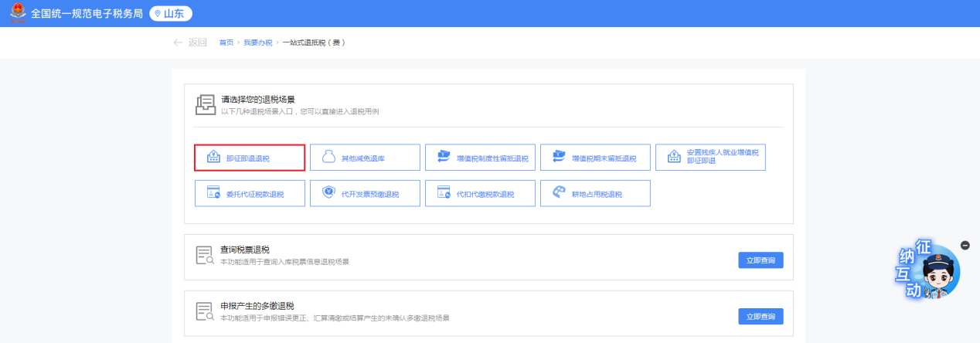The height and width of the screenshot is (343, 980).
Task: Click the 申报产生的多缴退税 document icon
Action: tap(204, 311)
